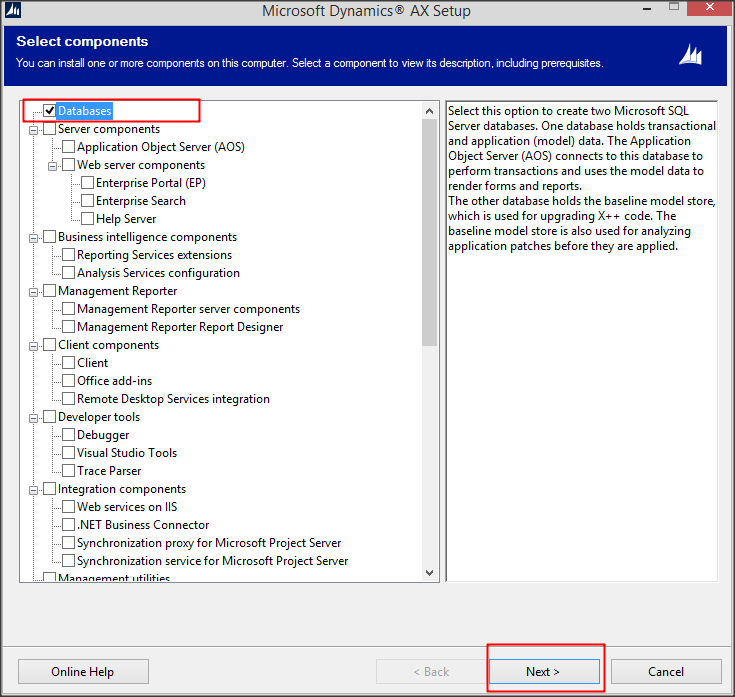The height and width of the screenshot is (697, 735).
Task: Check the Management Reporter parent checkbox
Action: 49,291
